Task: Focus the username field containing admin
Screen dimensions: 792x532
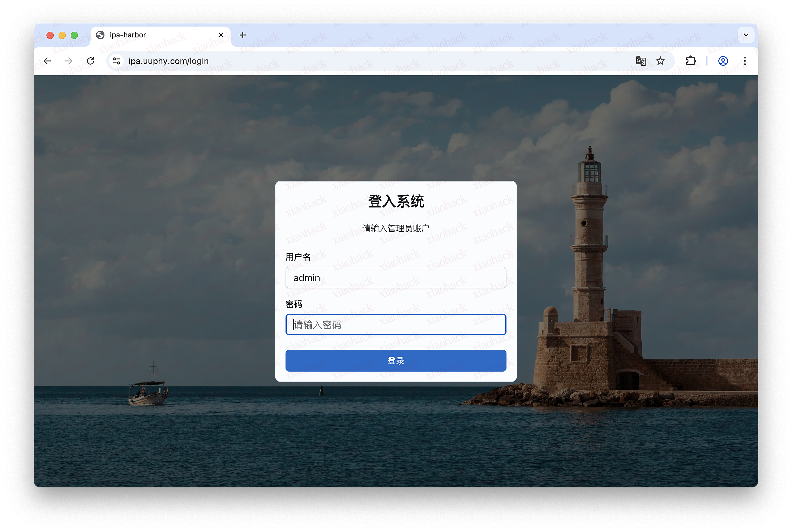Action: (x=396, y=277)
